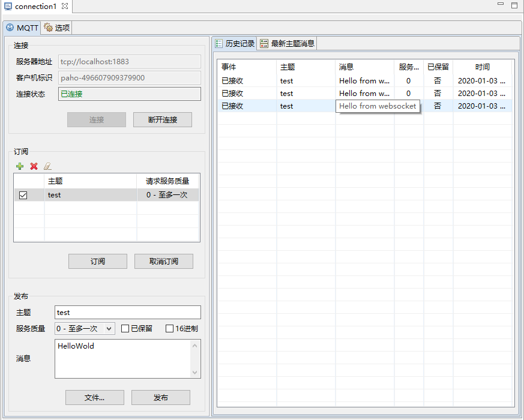Click the 连接状态 status field showing 已连接
Viewport: 524px width, 420px height.
tap(130, 94)
